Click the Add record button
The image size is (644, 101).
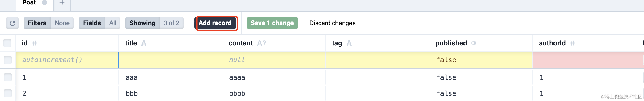[215, 23]
